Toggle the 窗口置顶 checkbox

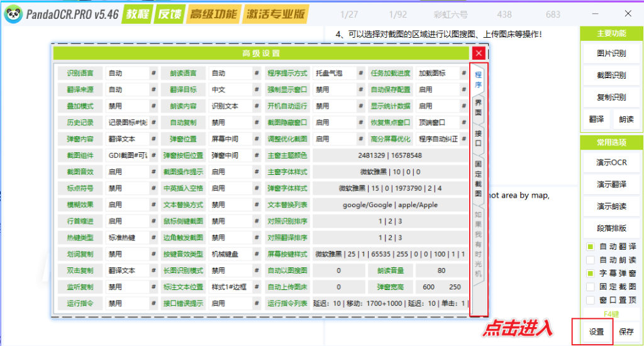590,300
